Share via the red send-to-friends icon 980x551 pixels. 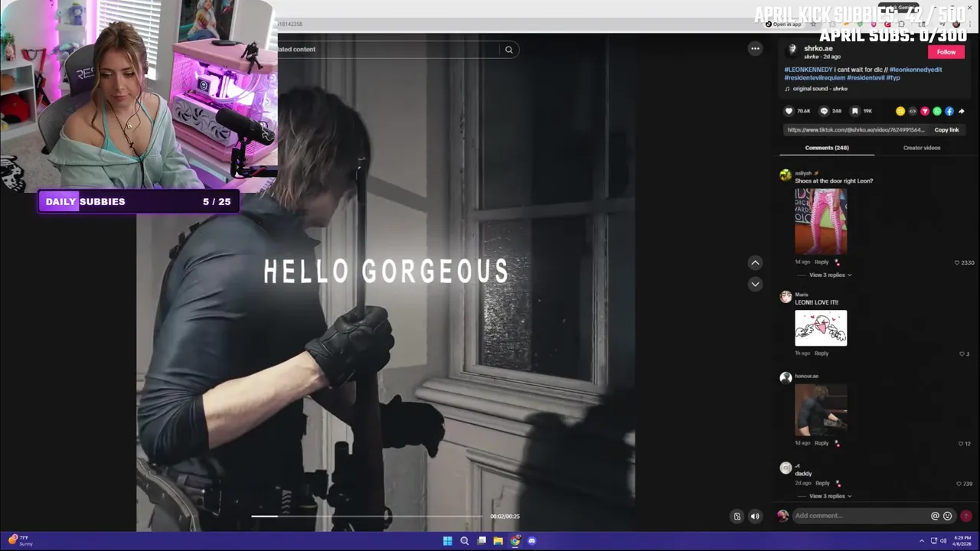(925, 111)
